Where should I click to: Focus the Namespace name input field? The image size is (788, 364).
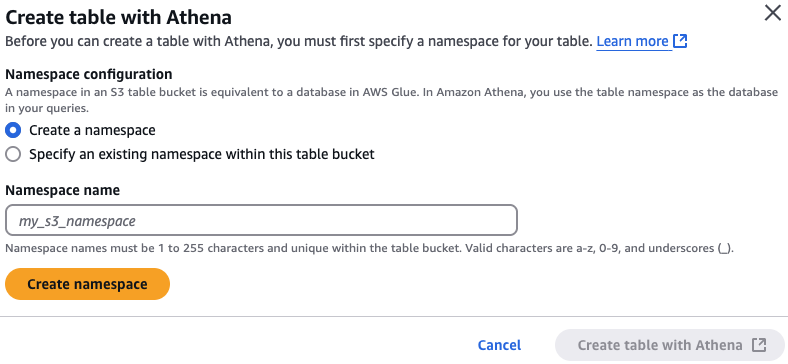click(x=261, y=220)
